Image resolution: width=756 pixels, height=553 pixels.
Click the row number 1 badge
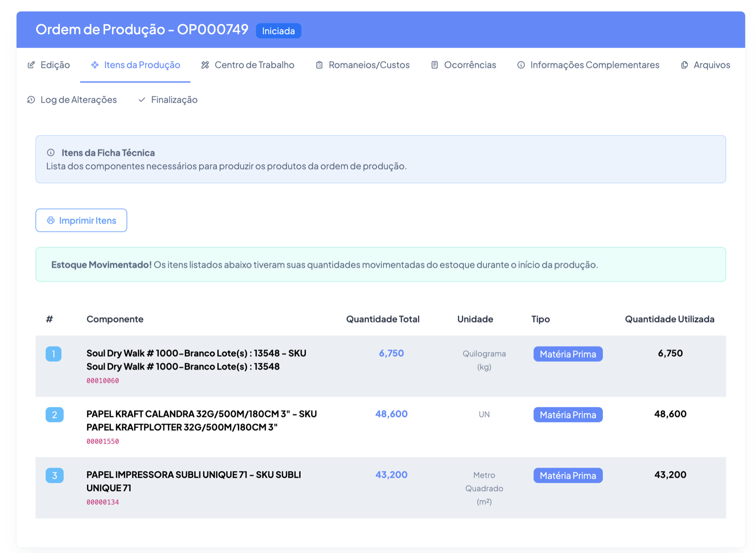pyautogui.click(x=53, y=354)
